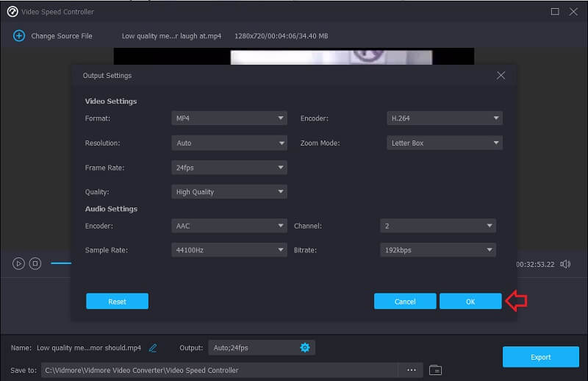Confirm settings with the OK button
The image size is (588, 381).
(x=470, y=302)
